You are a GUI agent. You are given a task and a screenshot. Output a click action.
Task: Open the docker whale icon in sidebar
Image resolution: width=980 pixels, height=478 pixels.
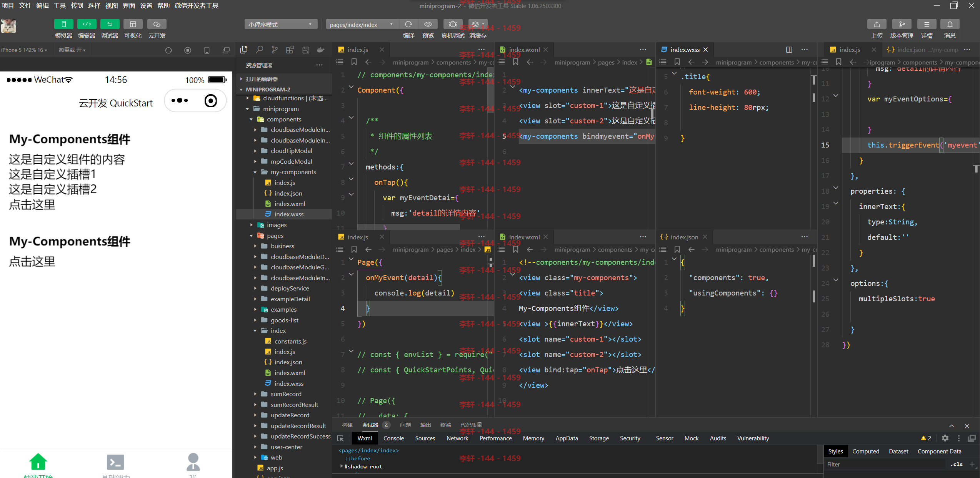coord(320,50)
